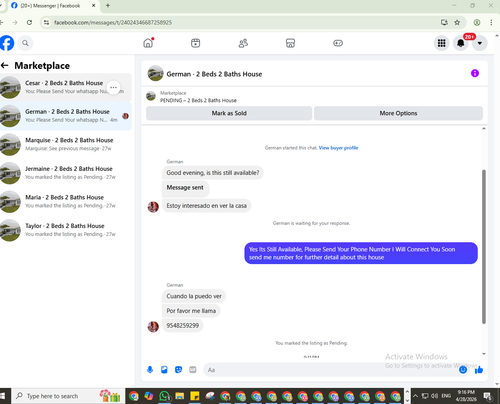Open Facebook home via logo
Screen dimensions: 500x404
[7, 43]
